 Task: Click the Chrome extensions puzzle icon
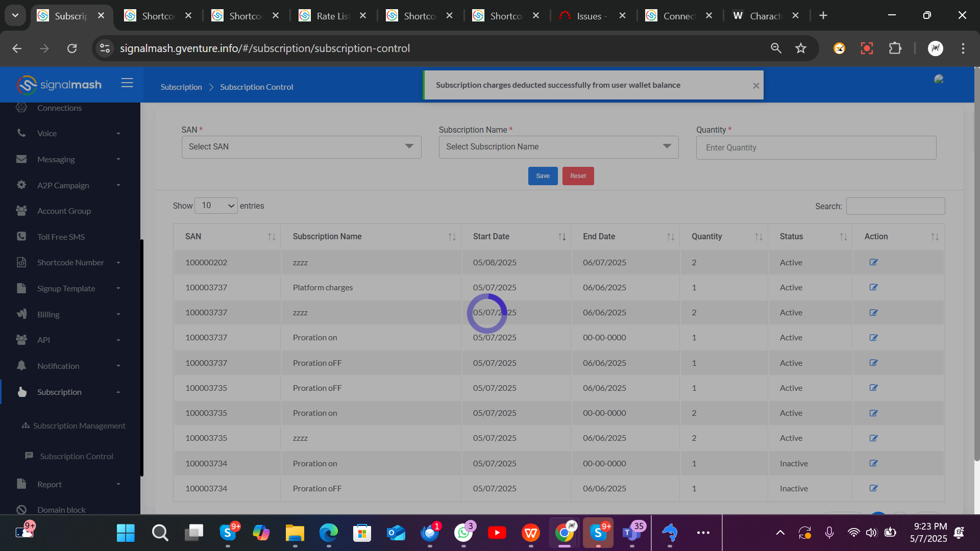pyautogui.click(x=895, y=48)
